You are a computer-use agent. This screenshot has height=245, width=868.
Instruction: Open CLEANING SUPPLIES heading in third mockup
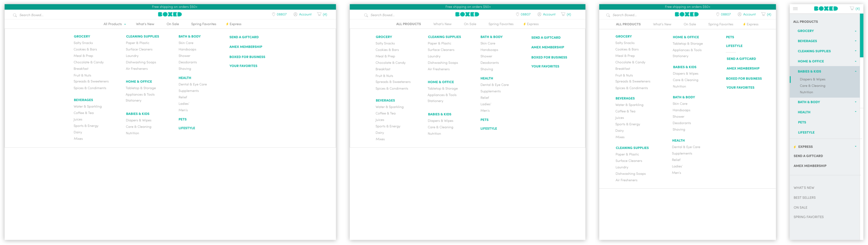point(632,148)
